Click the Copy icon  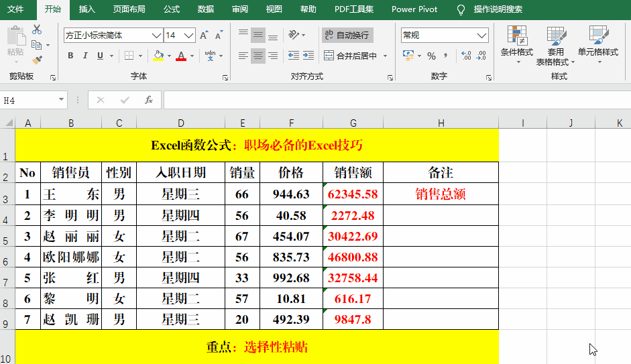37,45
